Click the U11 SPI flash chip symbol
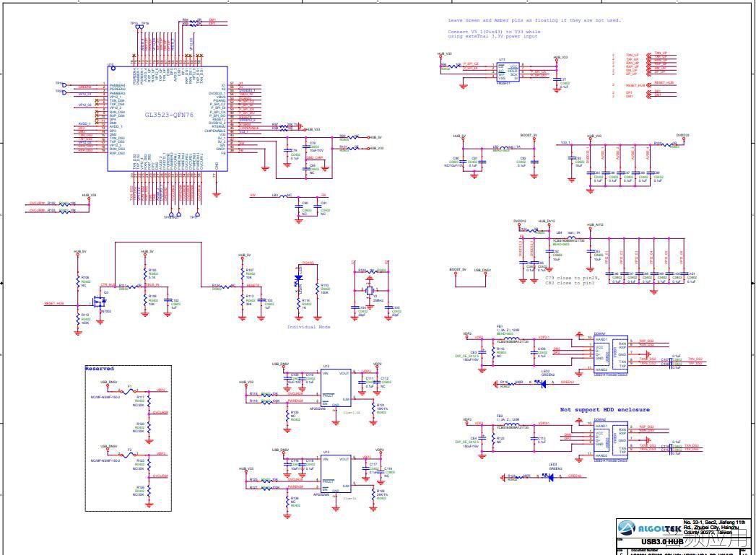The width and height of the screenshot is (756, 555). [508, 73]
